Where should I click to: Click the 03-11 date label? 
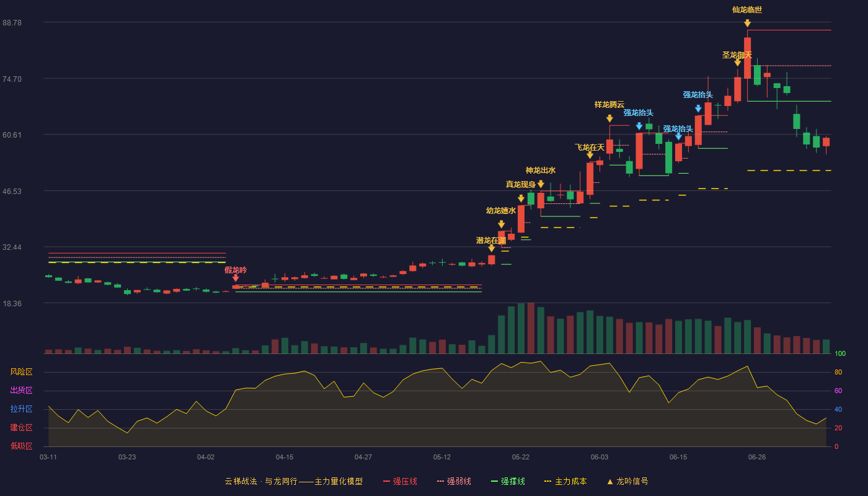pos(48,457)
